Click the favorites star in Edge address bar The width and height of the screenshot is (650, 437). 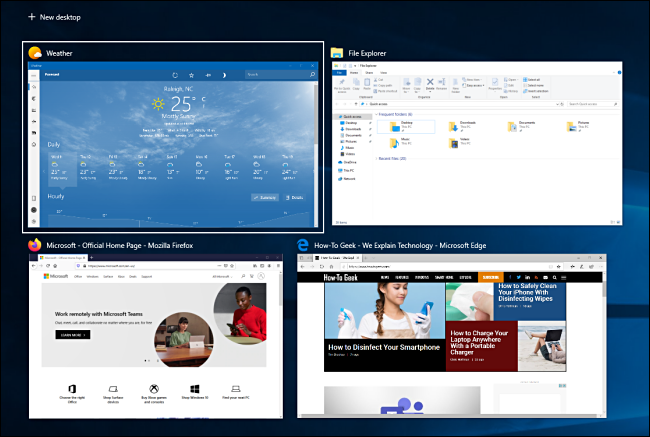pos(559,267)
